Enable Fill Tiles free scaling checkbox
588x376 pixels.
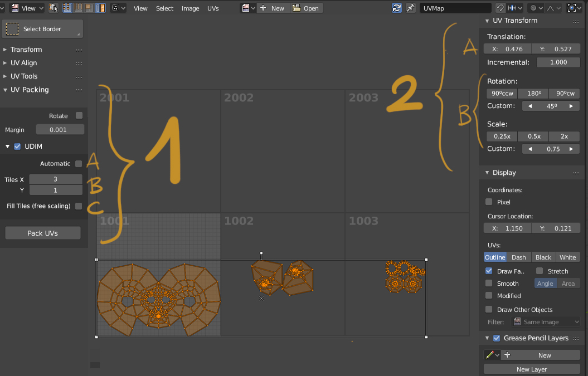click(79, 206)
